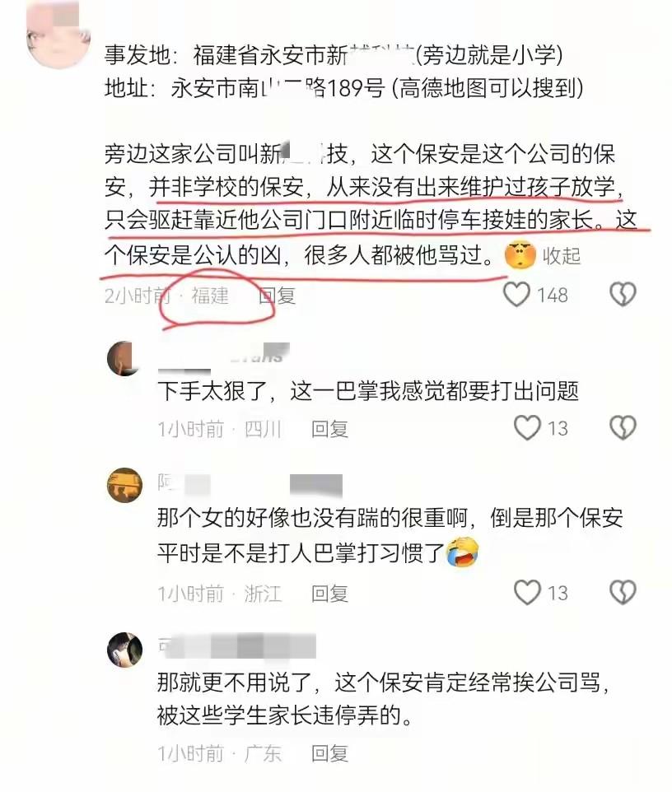This screenshot has width=672, height=792.
Task: Dislike the top comment from Fujian
Action: pos(623,295)
